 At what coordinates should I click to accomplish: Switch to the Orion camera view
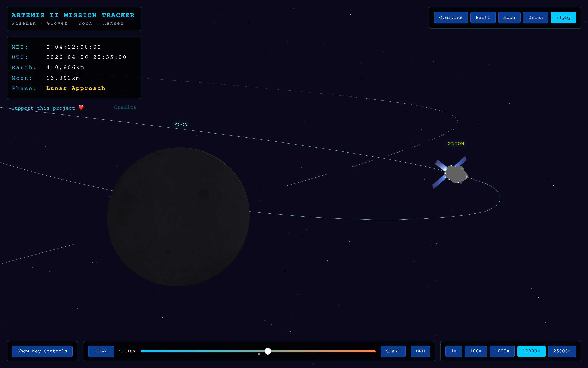536,18
